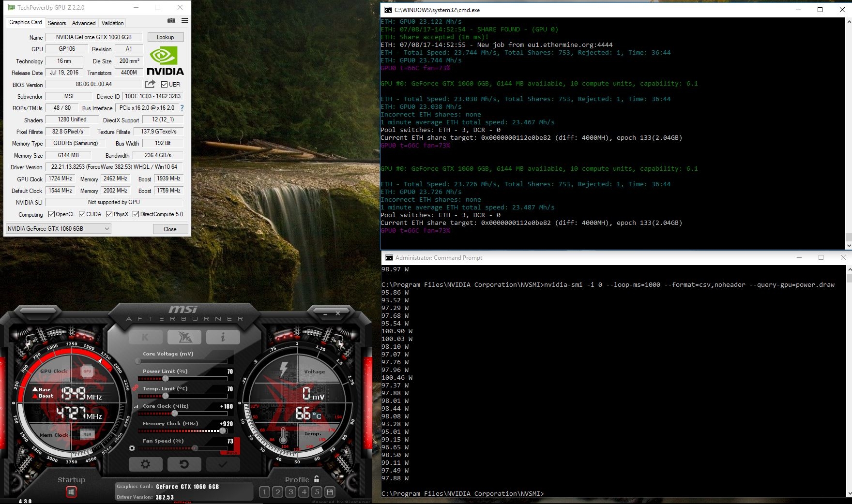The height and width of the screenshot is (504, 852).
Task: Click the Core Clock +180 value
Action: (x=226, y=406)
